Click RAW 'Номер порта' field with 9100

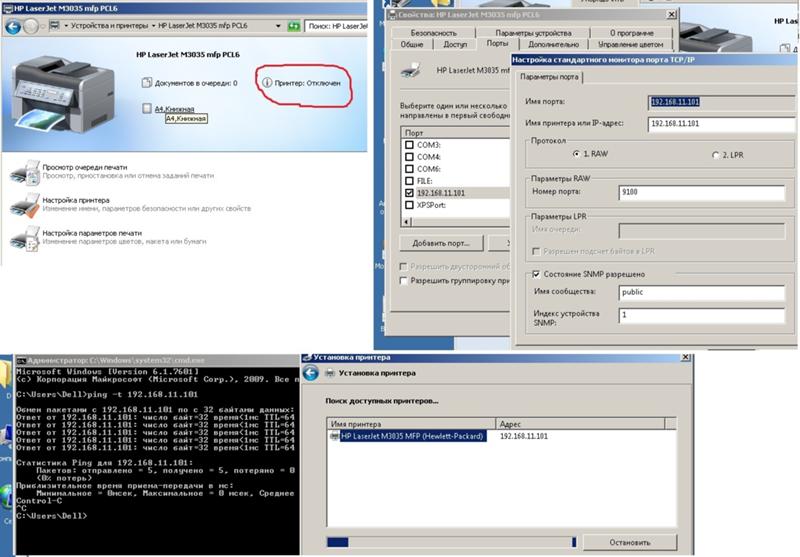tap(702, 192)
